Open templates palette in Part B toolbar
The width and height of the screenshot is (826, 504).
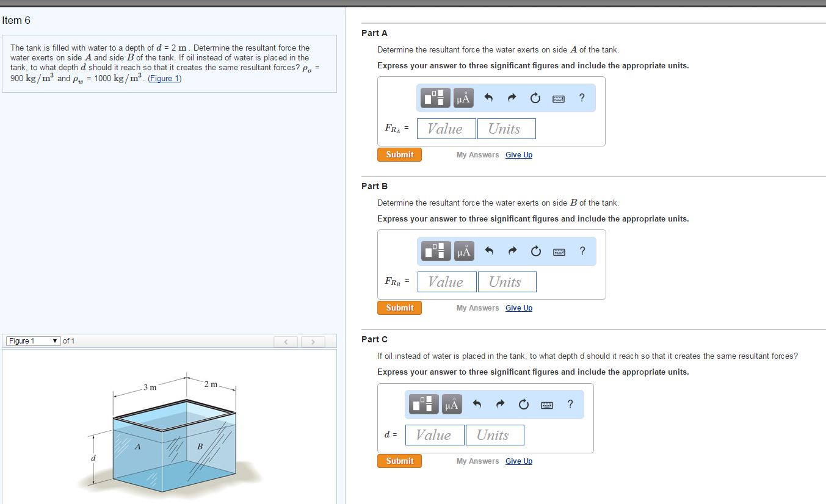click(x=437, y=251)
